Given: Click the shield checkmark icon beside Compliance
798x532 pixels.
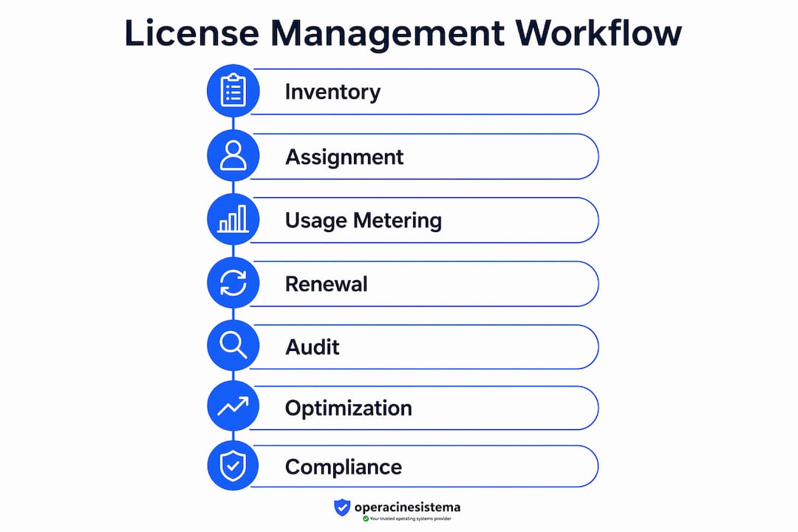Looking at the screenshot, I should (233, 465).
